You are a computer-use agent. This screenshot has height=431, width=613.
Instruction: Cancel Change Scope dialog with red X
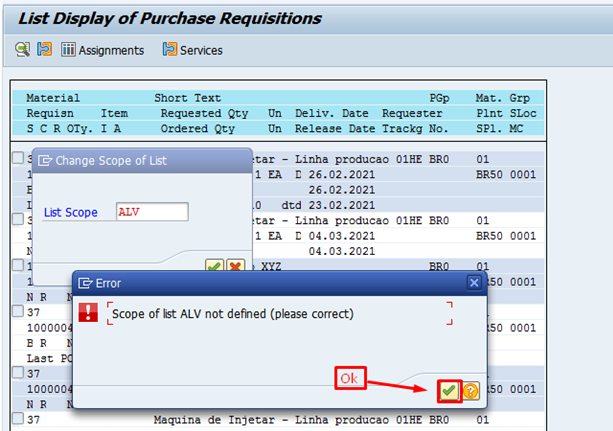click(235, 266)
